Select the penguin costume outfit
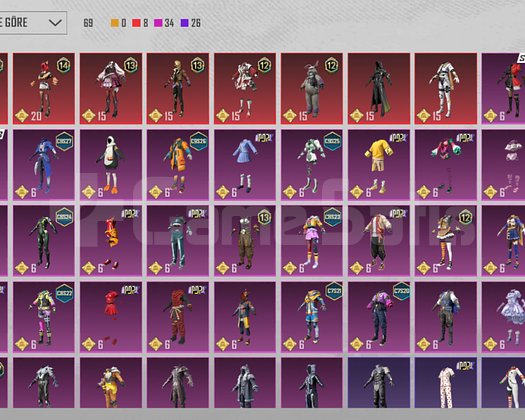 click(111, 165)
